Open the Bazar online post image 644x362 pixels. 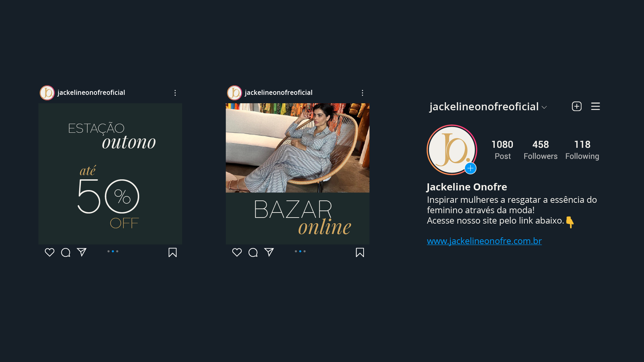298,174
